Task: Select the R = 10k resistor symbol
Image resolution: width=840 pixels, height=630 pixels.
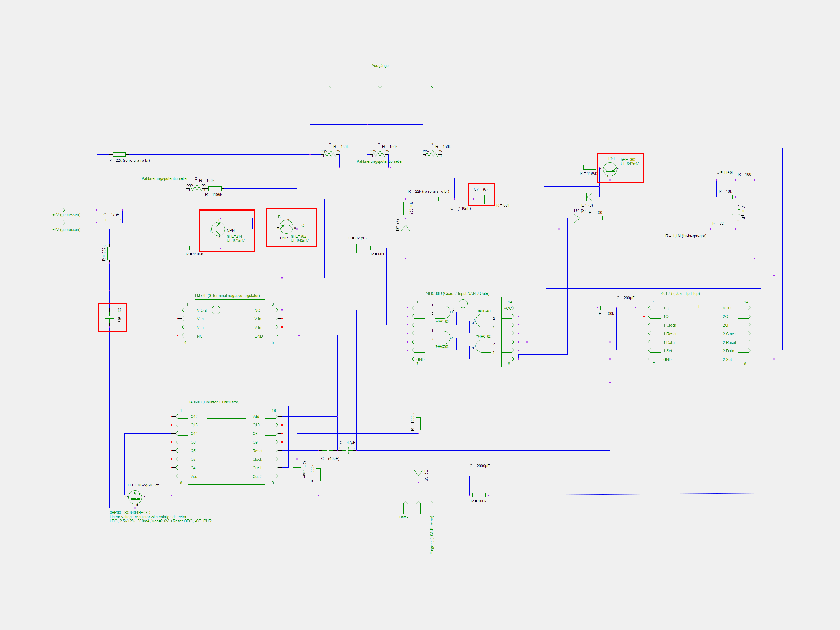Action: tap(726, 197)
